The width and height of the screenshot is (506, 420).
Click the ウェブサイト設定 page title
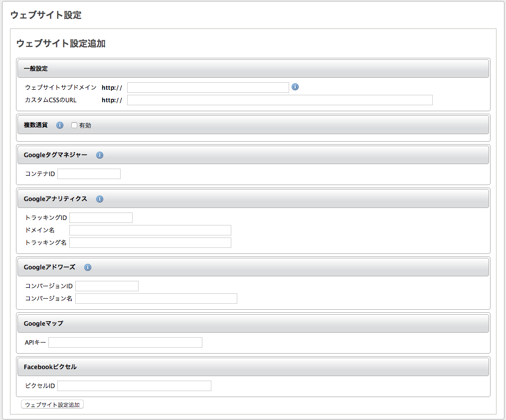46,15
